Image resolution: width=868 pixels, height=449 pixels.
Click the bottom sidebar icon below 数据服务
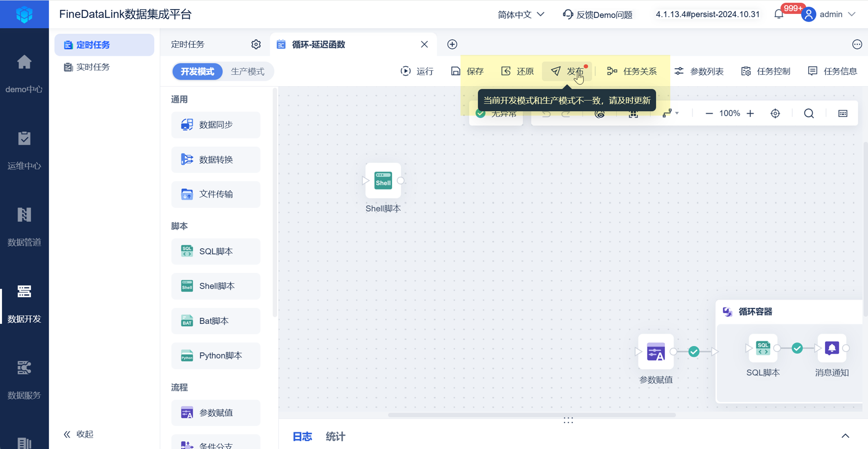tap(24, 442)
